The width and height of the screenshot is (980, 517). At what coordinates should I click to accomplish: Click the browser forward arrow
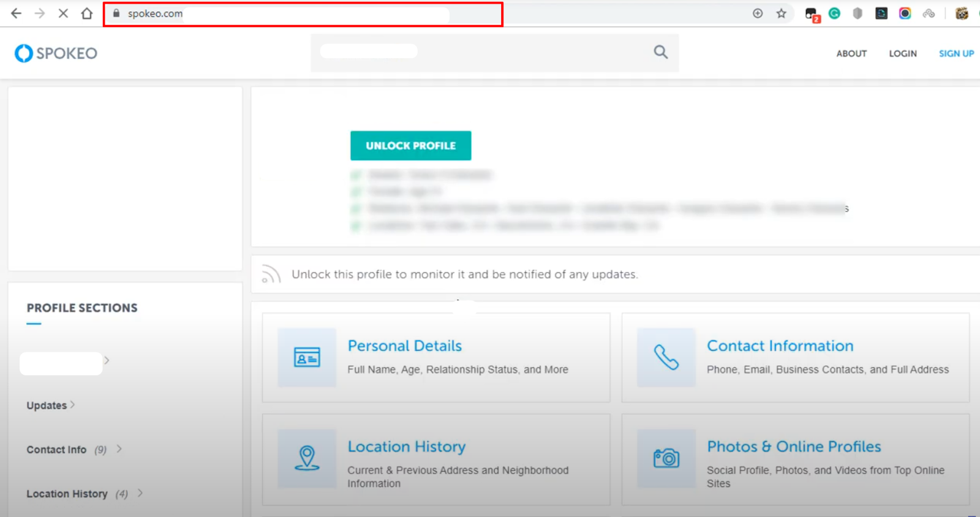point(40,13)
